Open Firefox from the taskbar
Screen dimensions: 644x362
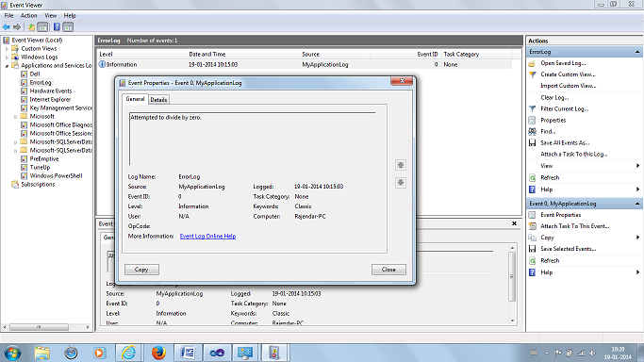158,353
